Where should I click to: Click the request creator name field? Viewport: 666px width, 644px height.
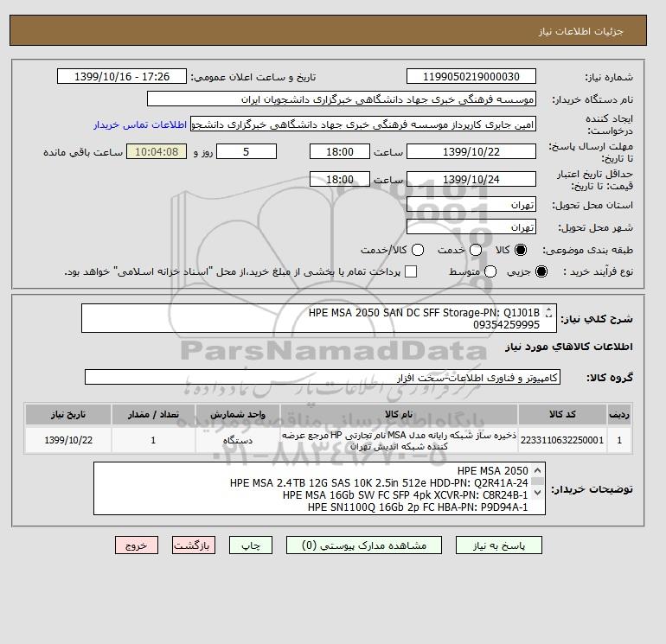pos(363,124)
